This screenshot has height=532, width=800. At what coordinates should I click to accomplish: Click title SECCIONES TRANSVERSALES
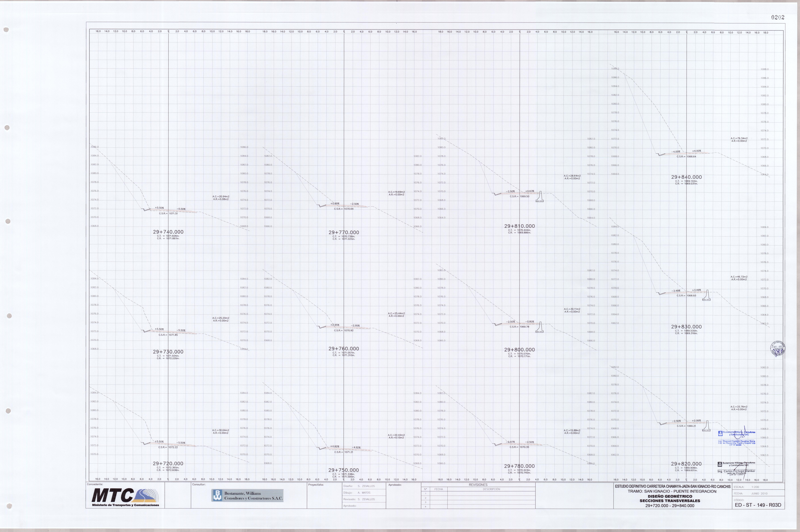click(x=670, y=501)
